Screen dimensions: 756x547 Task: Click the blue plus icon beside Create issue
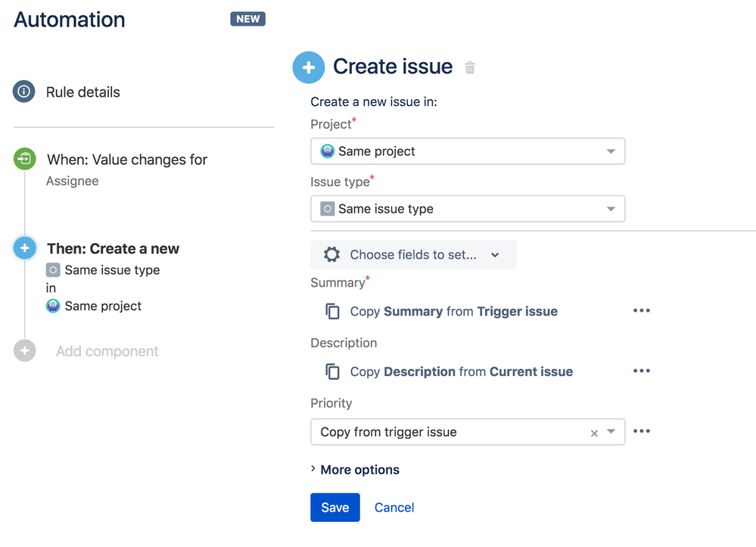308,67
